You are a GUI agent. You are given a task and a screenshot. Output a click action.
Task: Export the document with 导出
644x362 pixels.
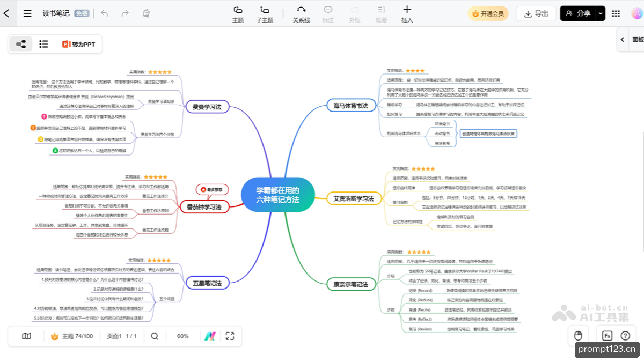(x=536, y=13)
